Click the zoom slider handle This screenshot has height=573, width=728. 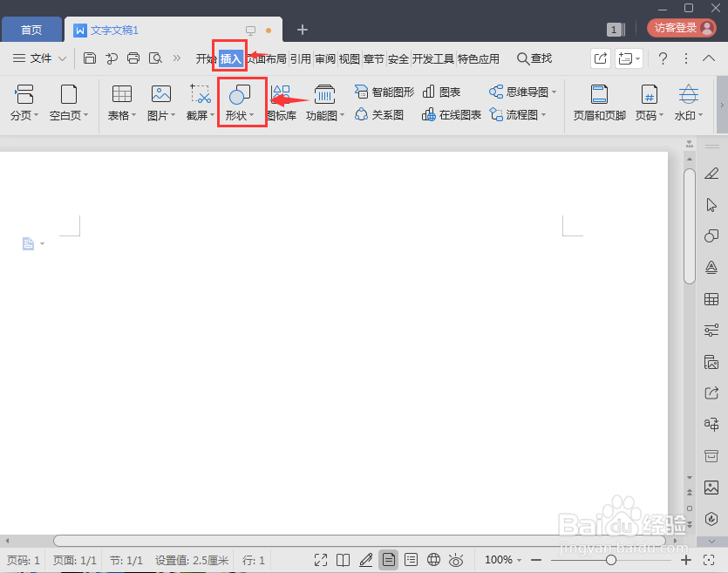tap(611, 560)
